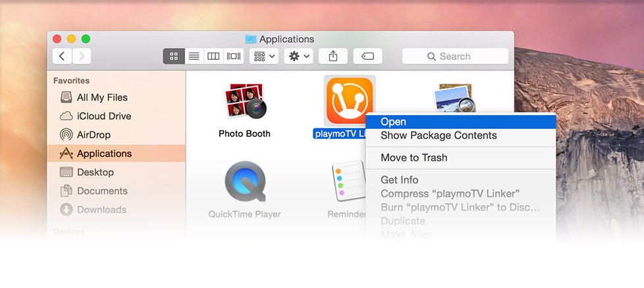Viewport: 644px width, 288px height.
Task: Go back with the left arrow button
Action: point(62,56)
